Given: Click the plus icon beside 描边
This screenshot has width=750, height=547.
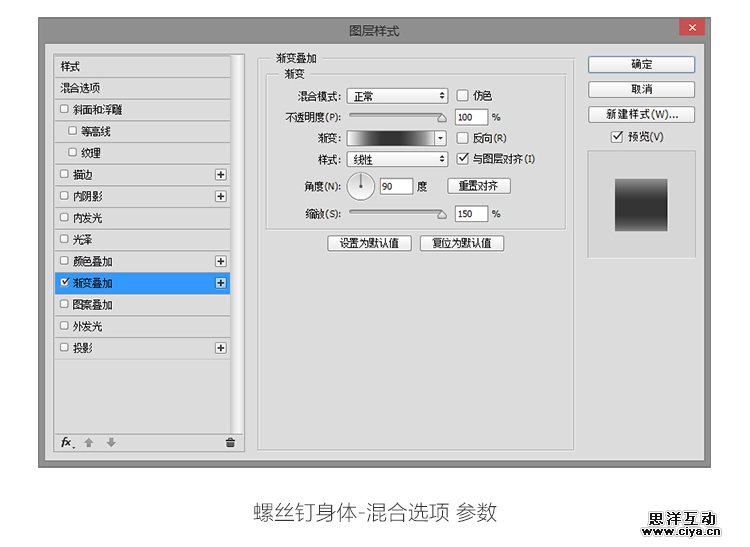Looking at the screenshot, I should coord(221,175).
